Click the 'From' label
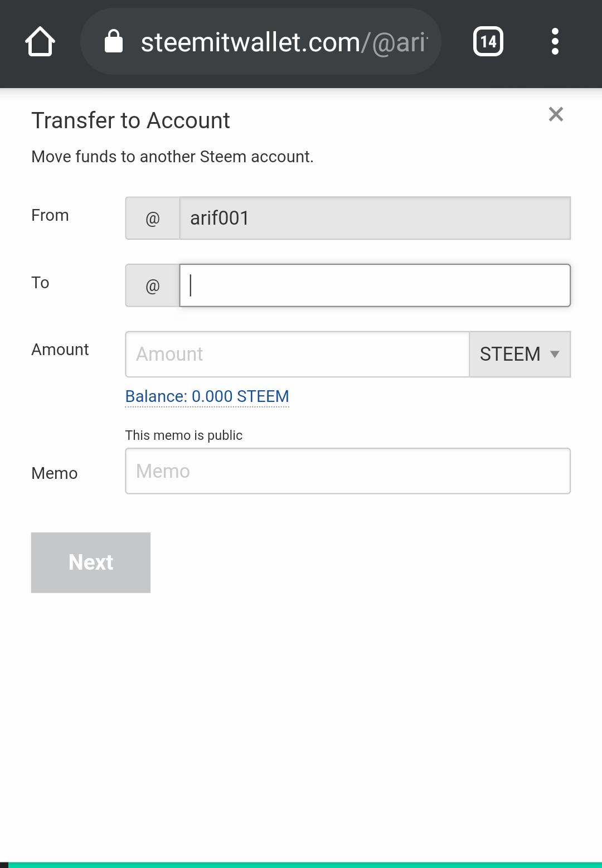Image resolution: width=602 pixels, height=868 pixels. point(50,215)
